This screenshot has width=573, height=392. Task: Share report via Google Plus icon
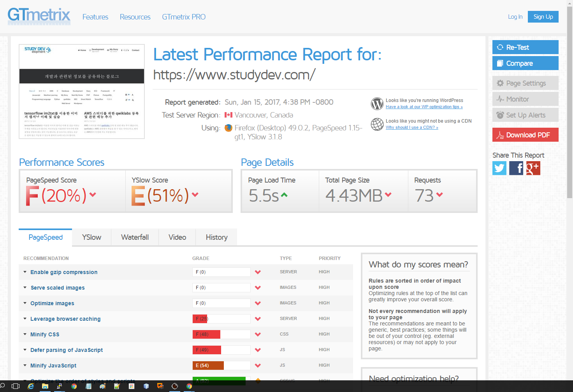533,168
